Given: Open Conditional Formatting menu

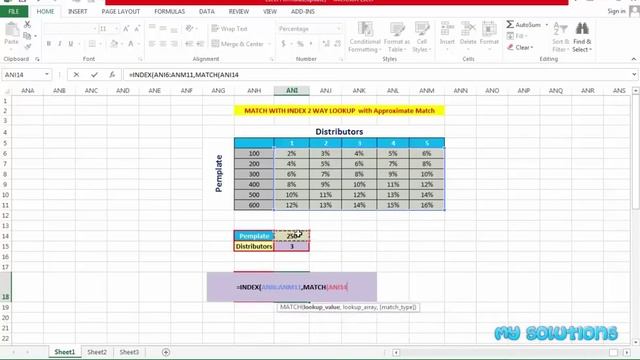Looking at the screenshot, I should click(364, 37).
